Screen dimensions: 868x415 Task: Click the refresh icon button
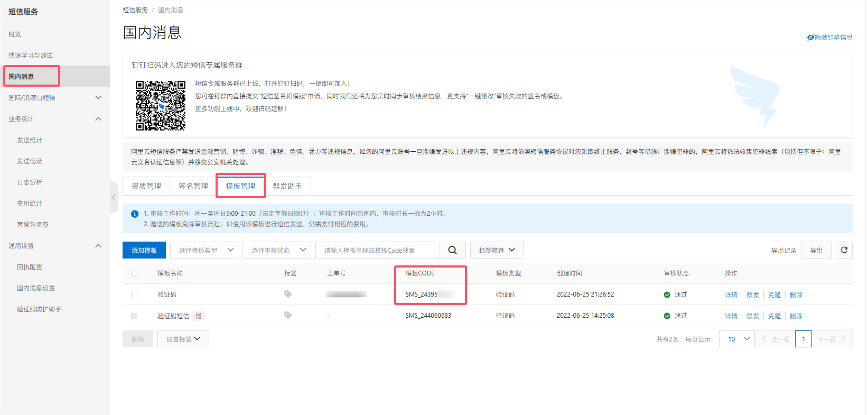pos(844,250)
